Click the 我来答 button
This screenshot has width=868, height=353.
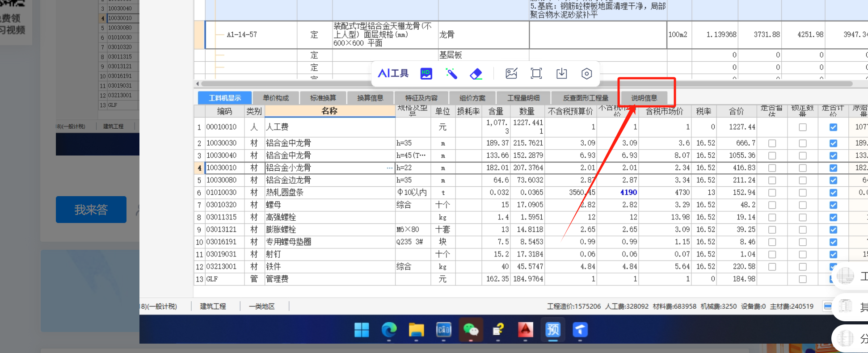click(91, 210)
